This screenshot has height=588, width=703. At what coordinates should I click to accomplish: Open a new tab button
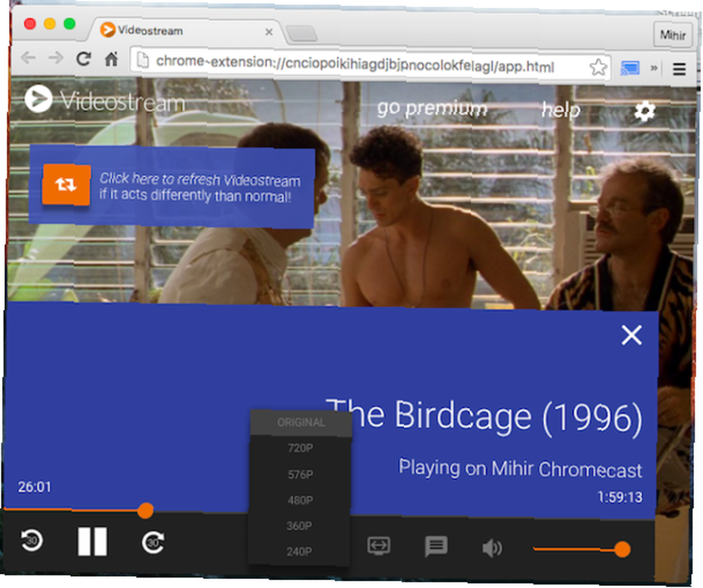coord(302,33)
